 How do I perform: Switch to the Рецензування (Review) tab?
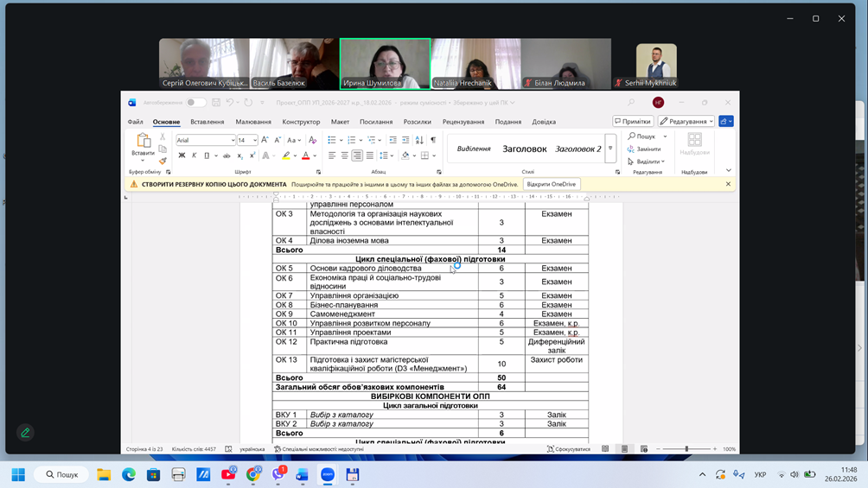463,122
